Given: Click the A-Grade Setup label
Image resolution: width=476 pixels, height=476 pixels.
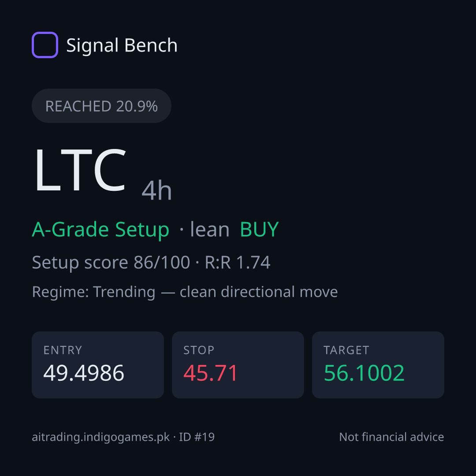Looking at the screenshot, I should click(100, 230).
